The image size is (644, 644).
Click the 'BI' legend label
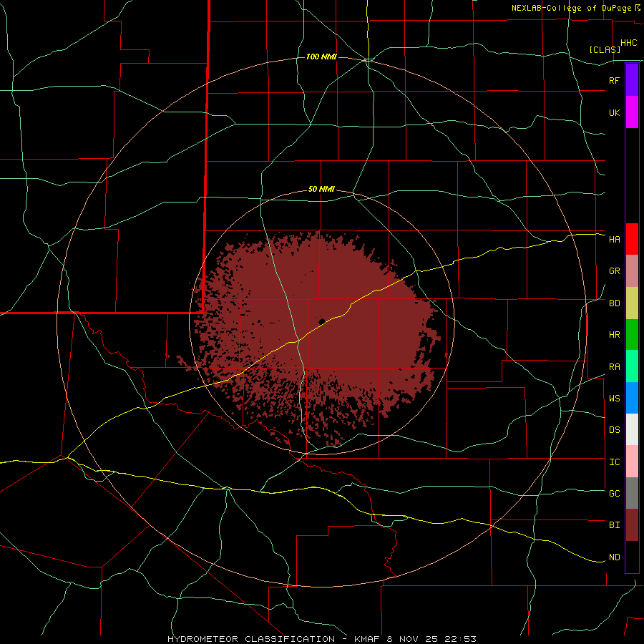pyautogui.click(x=615, y=525)
